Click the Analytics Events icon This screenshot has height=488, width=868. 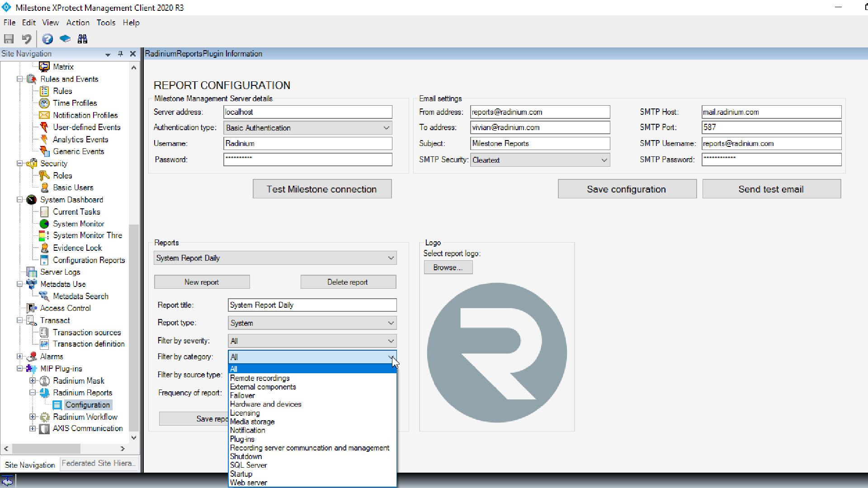point(44,139)
